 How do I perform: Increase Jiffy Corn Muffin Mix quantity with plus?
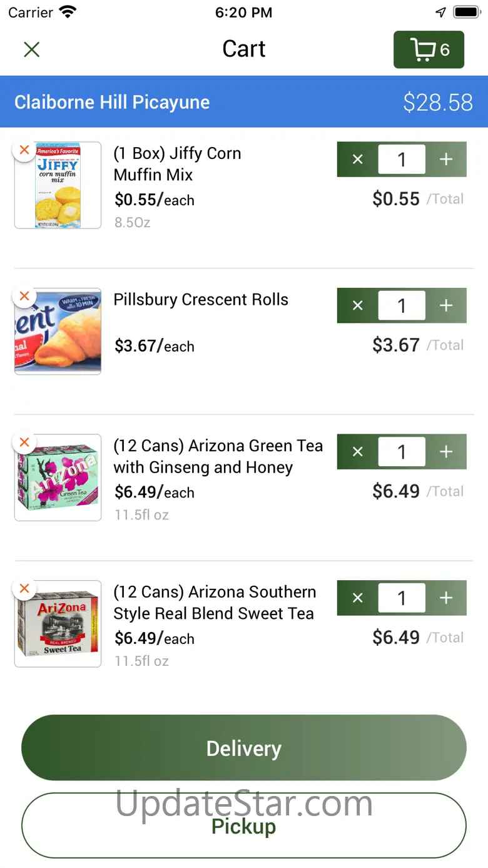click(x=446, y=160)
